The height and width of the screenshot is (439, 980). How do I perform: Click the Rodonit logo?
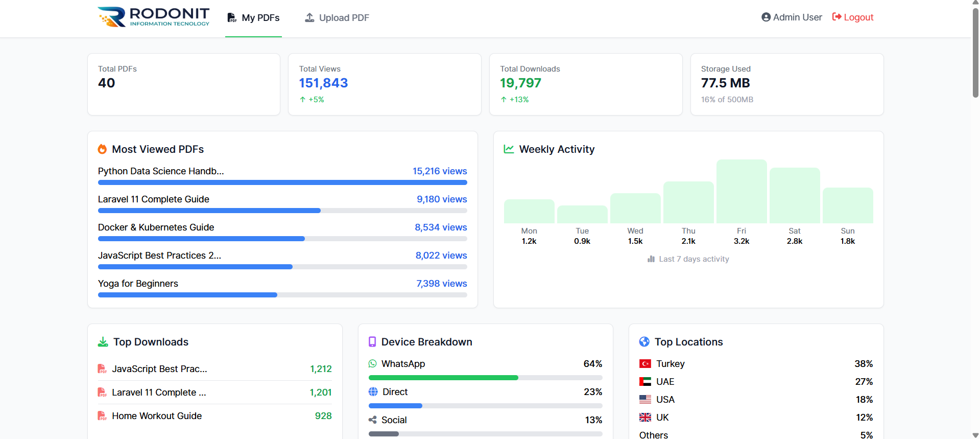pos(154,17)
